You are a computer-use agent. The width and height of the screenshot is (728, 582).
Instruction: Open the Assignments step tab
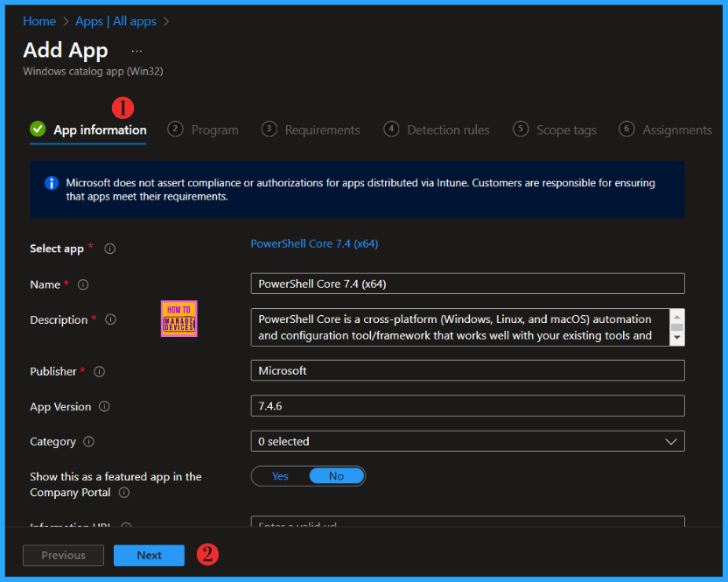[x=665, y=130]
